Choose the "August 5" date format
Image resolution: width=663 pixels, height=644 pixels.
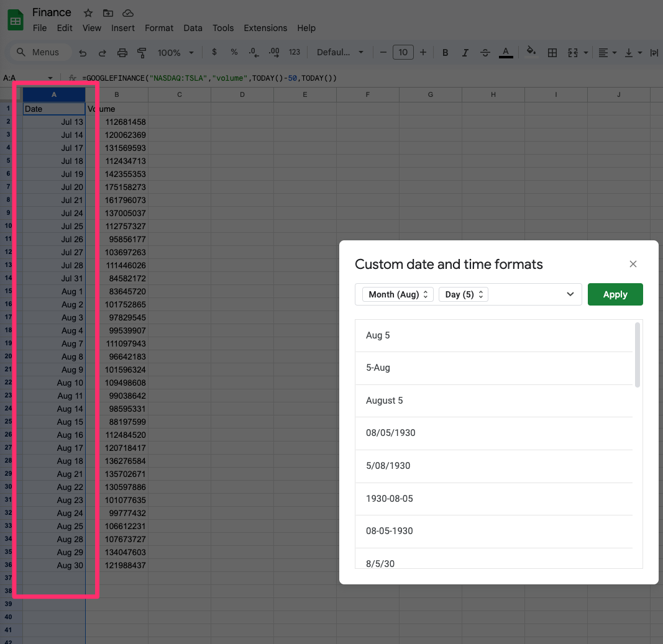494,401
